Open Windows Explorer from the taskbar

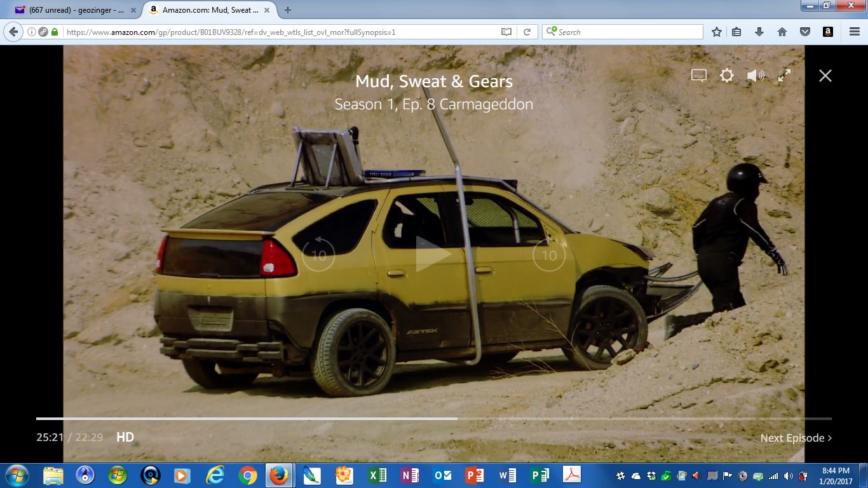click(x=53, y=475)
